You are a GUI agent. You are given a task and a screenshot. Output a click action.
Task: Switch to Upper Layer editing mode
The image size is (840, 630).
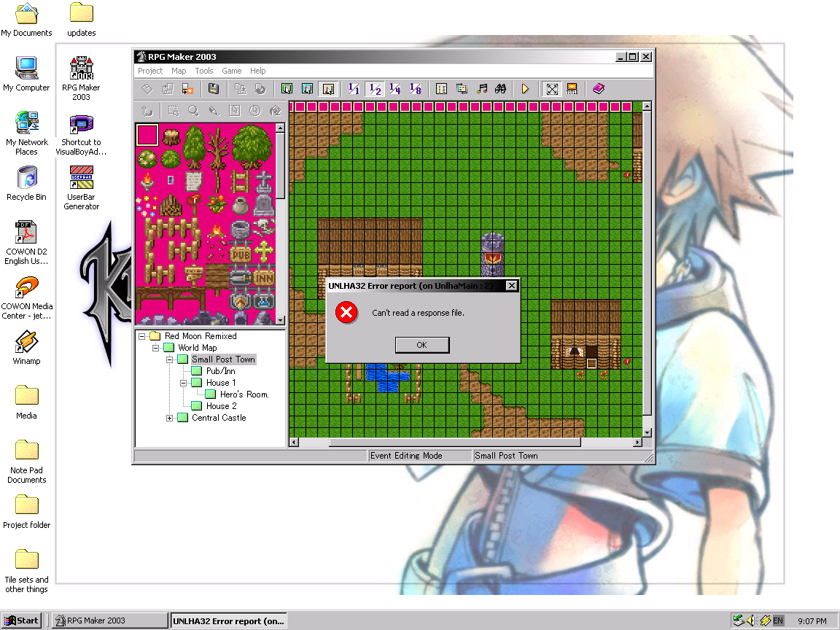[x=308, y=89]
